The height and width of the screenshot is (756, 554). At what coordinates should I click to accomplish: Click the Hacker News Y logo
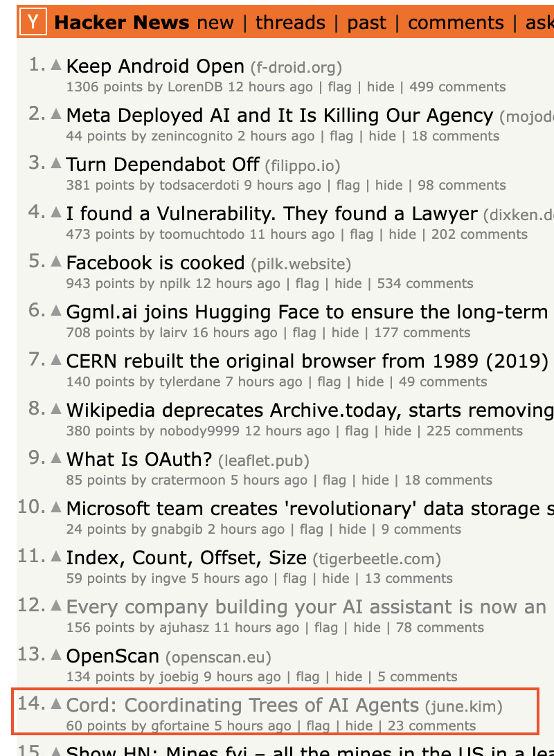click(33, 23)
